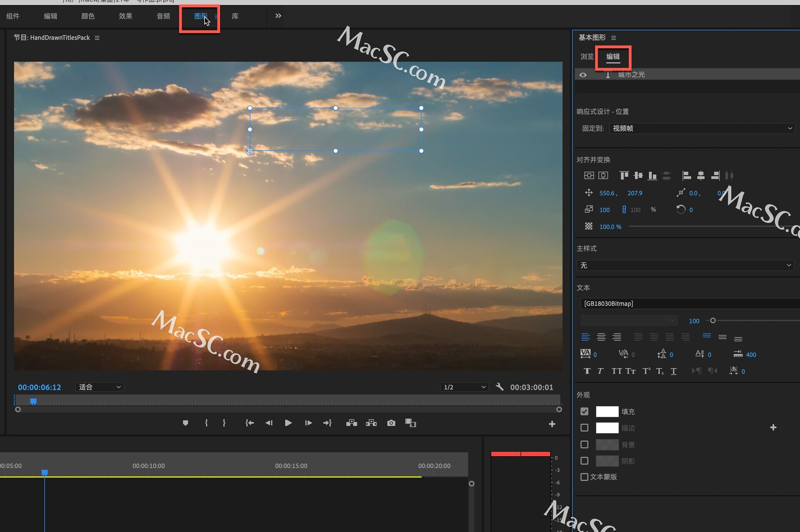
Task: Open the HandDrawnTitlesPack program panel menu
Action: tap(97, 37)
